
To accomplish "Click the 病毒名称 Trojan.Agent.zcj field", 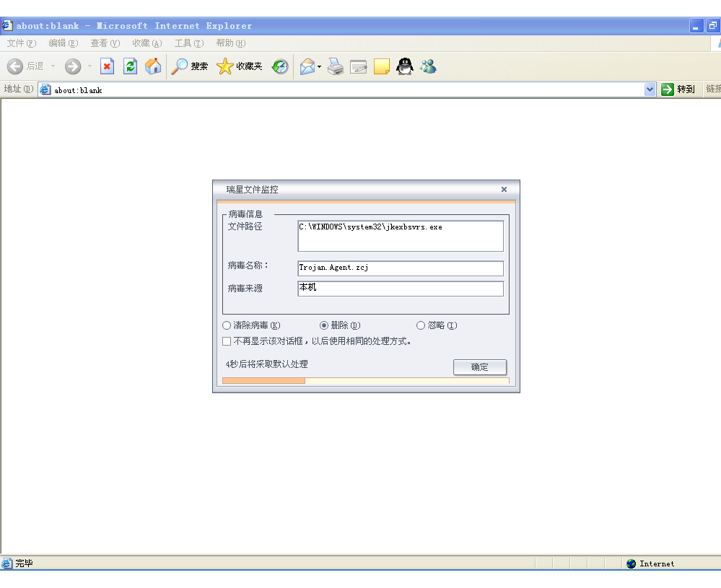I will coord(401,268).
